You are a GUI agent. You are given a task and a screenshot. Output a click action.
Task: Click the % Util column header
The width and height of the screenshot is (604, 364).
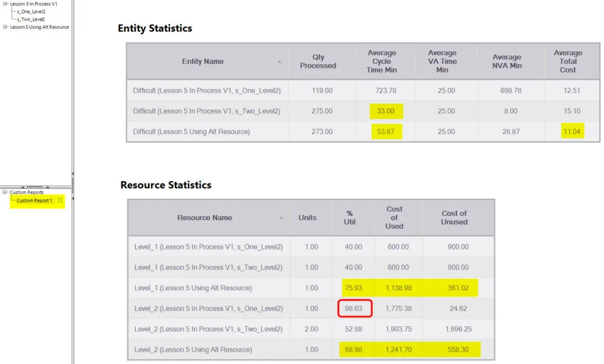(350, 218)
